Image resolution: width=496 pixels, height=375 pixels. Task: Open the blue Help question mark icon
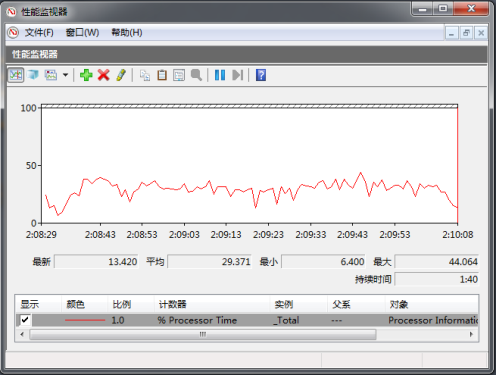coord(261,75)
